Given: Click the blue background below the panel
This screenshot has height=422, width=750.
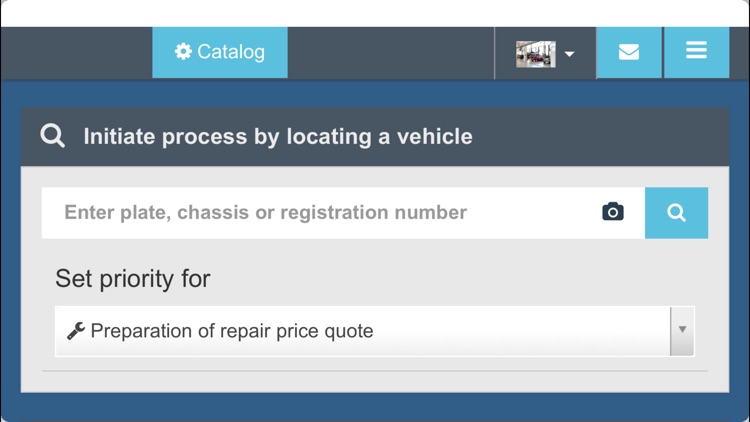Looking at the screenshot, I should [x=375, y=408].
